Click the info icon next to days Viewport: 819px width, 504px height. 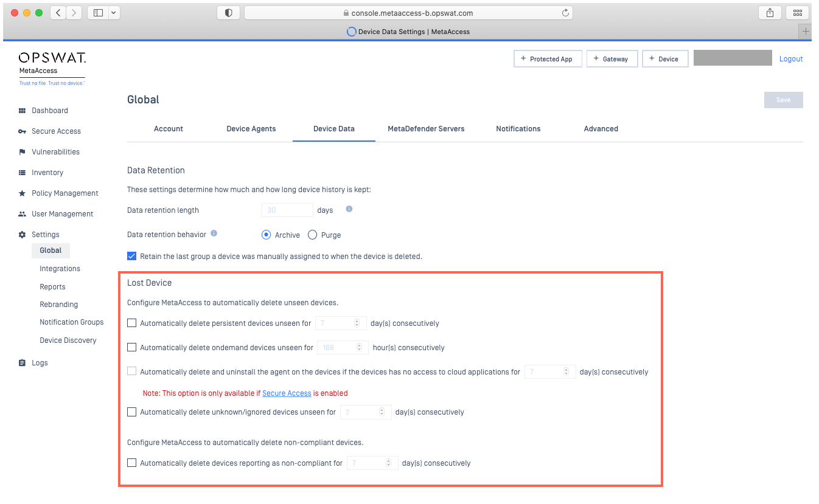349,209
